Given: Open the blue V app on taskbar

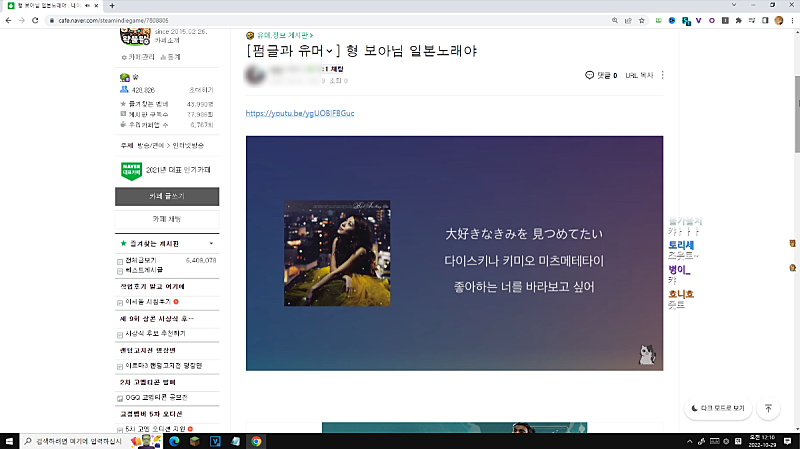Looking at the screenshot, I should [215, 441].
